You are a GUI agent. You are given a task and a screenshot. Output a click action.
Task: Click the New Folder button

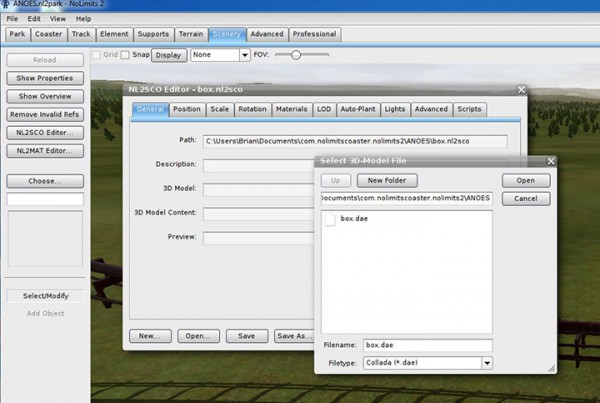click(x=386, y=181)
